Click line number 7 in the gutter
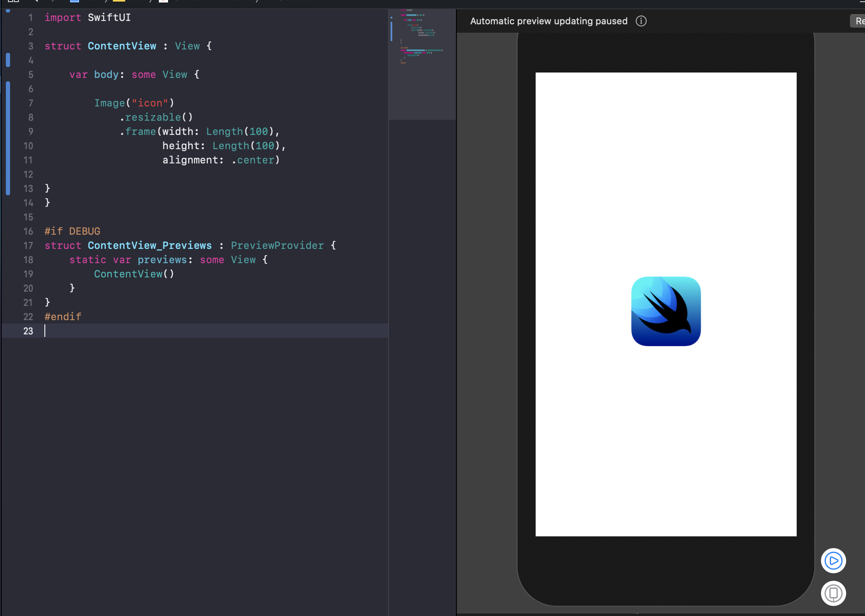Screen dimensions: 865x616 point(31,103)
